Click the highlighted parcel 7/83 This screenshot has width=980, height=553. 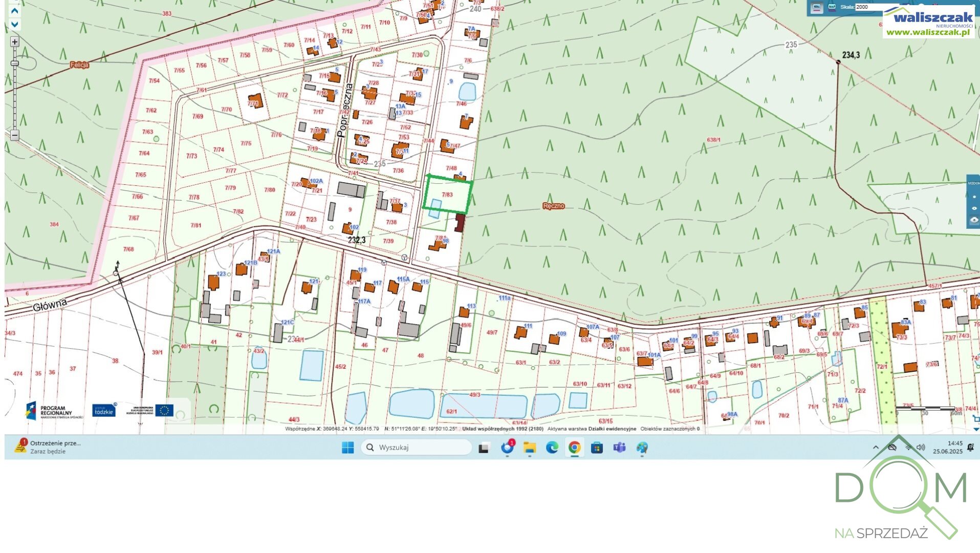coord(447,195)
